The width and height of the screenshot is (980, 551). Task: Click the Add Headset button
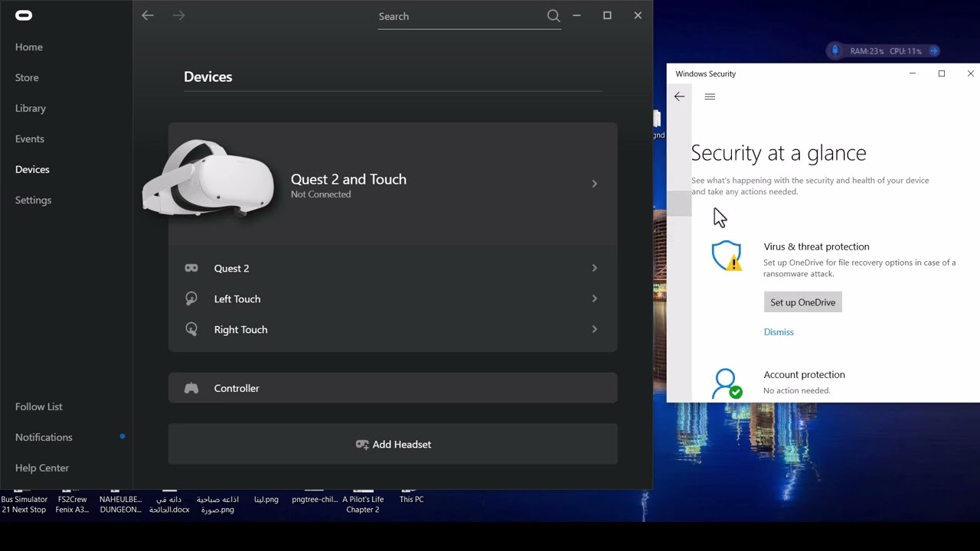[393, 444]
